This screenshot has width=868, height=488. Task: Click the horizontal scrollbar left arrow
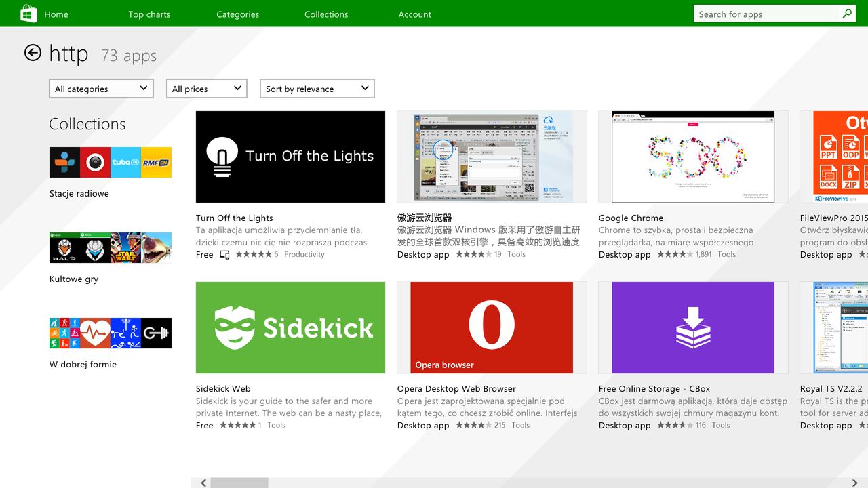point(203,483)
